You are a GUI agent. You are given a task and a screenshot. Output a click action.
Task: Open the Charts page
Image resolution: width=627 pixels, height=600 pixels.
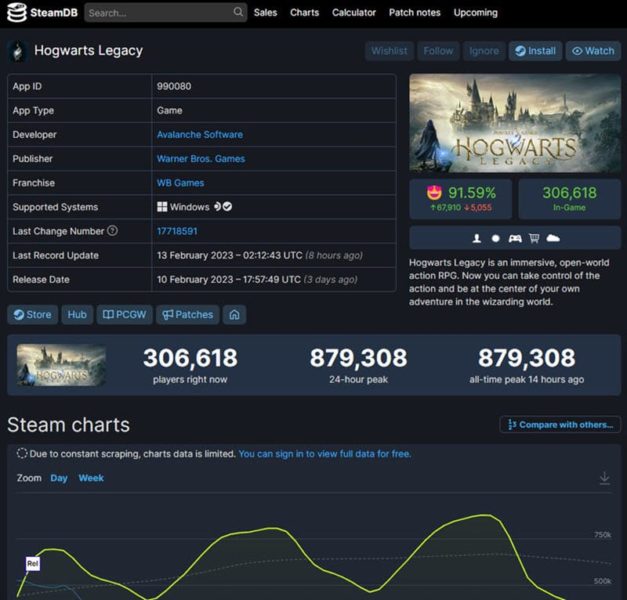304,12
